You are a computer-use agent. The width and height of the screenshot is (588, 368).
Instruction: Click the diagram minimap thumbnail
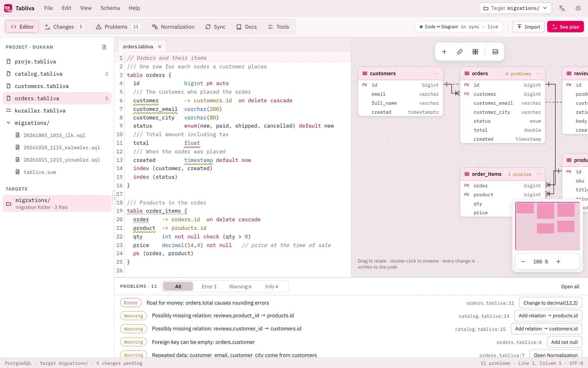[547, 226]
